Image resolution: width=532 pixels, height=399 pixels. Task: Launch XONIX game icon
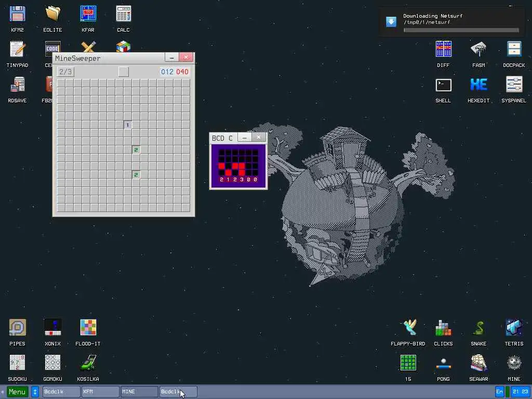(x=52, y=332)
